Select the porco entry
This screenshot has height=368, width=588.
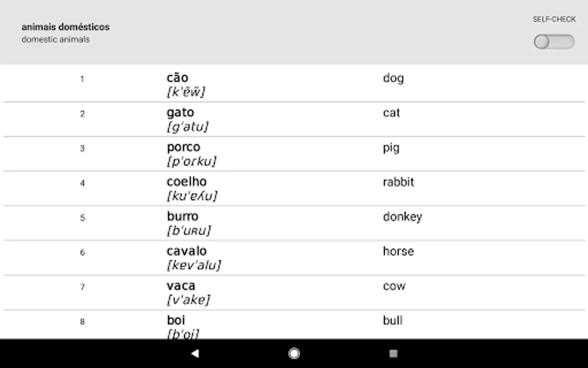[183, 147]
